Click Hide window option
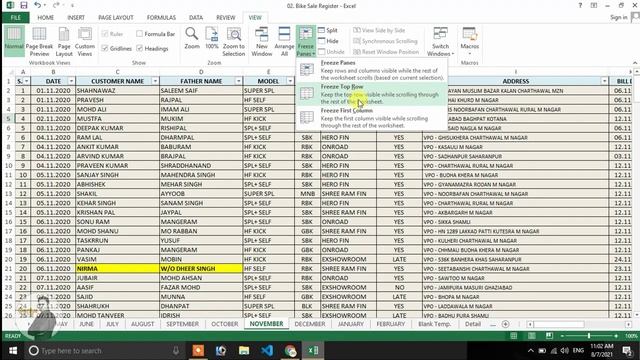Image resolution: width=640 pixels, height=360 pixels. coord(328,41)
